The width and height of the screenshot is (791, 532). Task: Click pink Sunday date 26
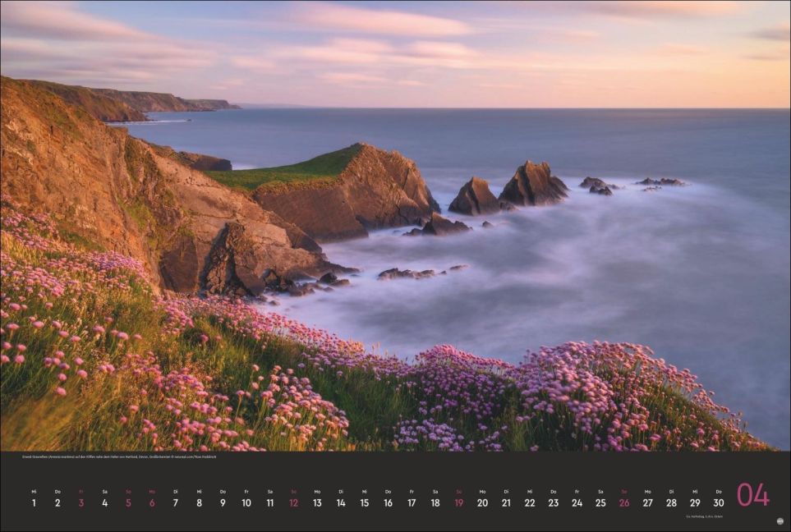pos(624,502)
